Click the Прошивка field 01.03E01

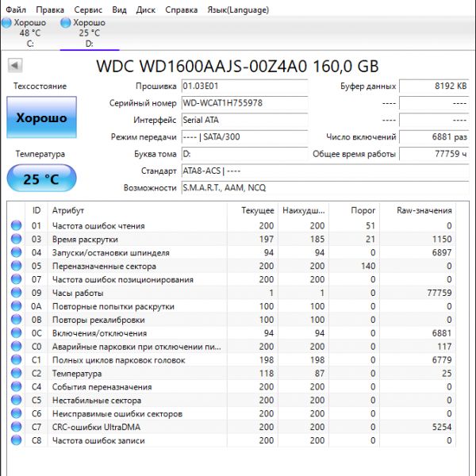pyautogui.click(x=244, y=86)
